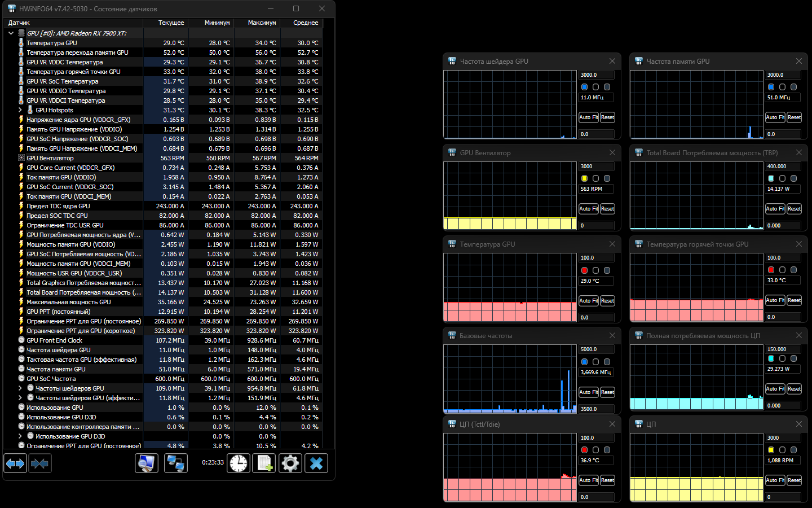This screenshot has height=508, width=812.
Task: Click the lightning icon beside Напряжение ядра GPU
Action: pyautogui.click(x=21, y=120)
